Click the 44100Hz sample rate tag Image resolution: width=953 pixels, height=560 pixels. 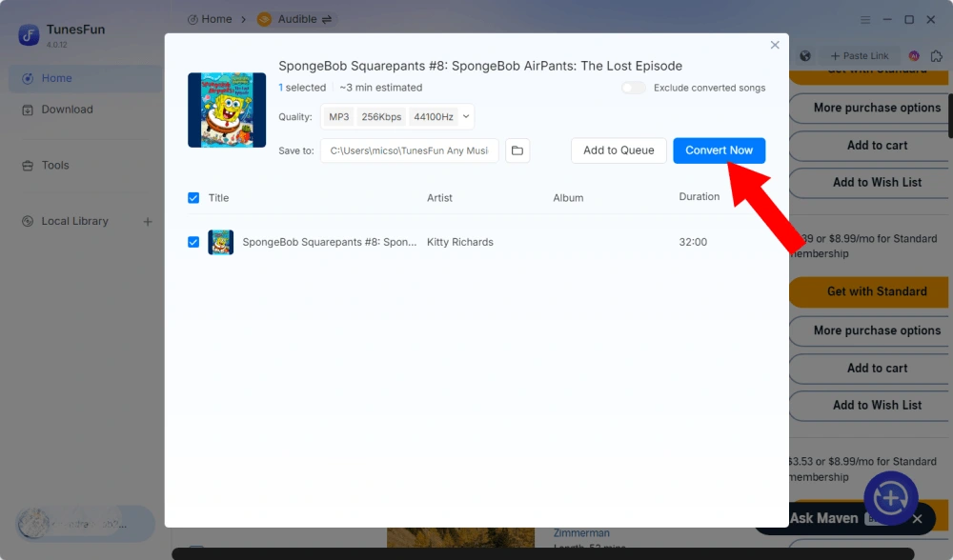[434, 116]
